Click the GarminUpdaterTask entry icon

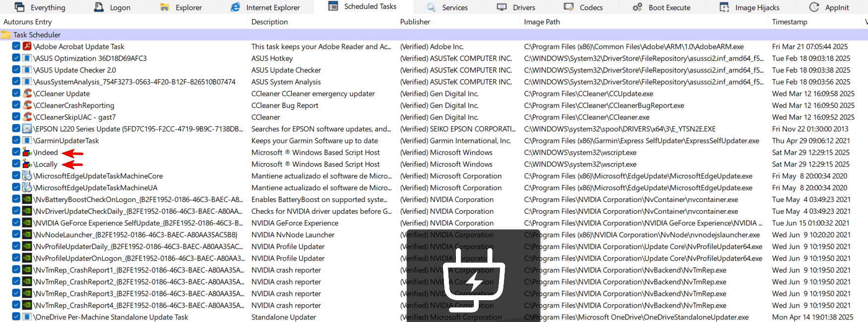(27, 140)
